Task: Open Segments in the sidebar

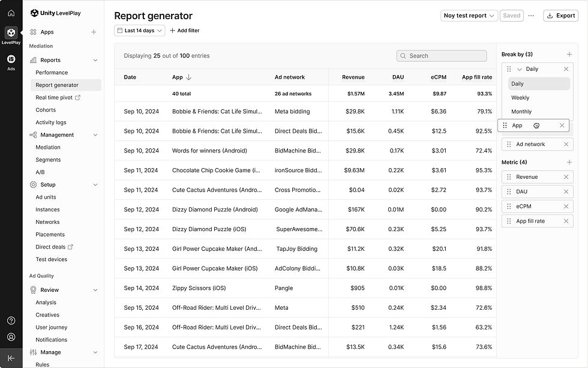Action: tap(48, 160)
